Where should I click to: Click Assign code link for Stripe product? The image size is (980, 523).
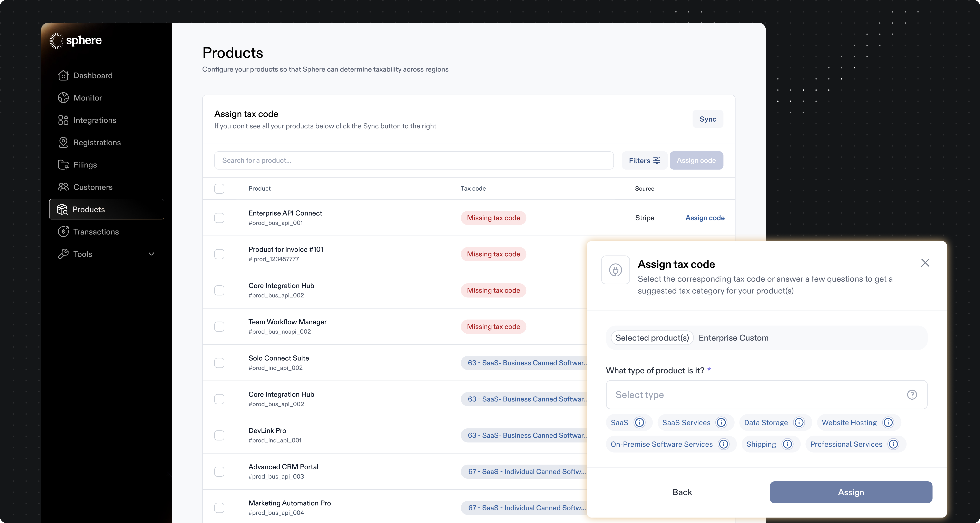coord(705,218)
